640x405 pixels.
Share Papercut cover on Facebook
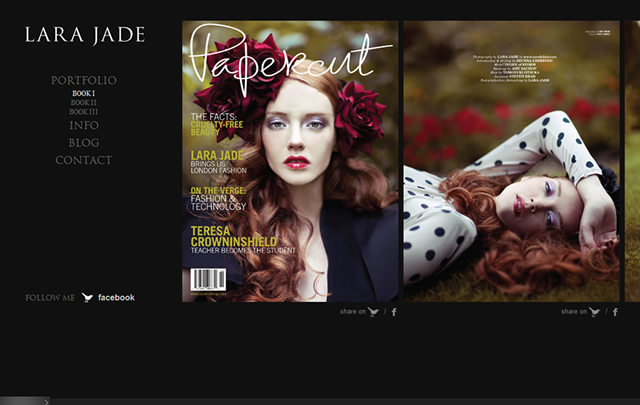click(x=394, y=312)
